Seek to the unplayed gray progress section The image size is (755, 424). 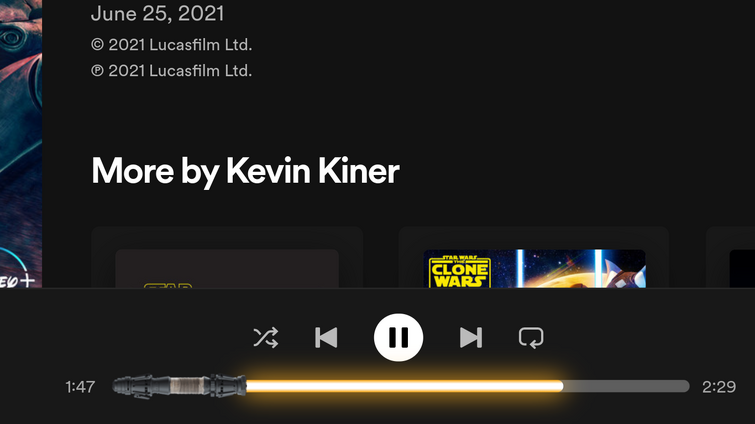point(626,386)
